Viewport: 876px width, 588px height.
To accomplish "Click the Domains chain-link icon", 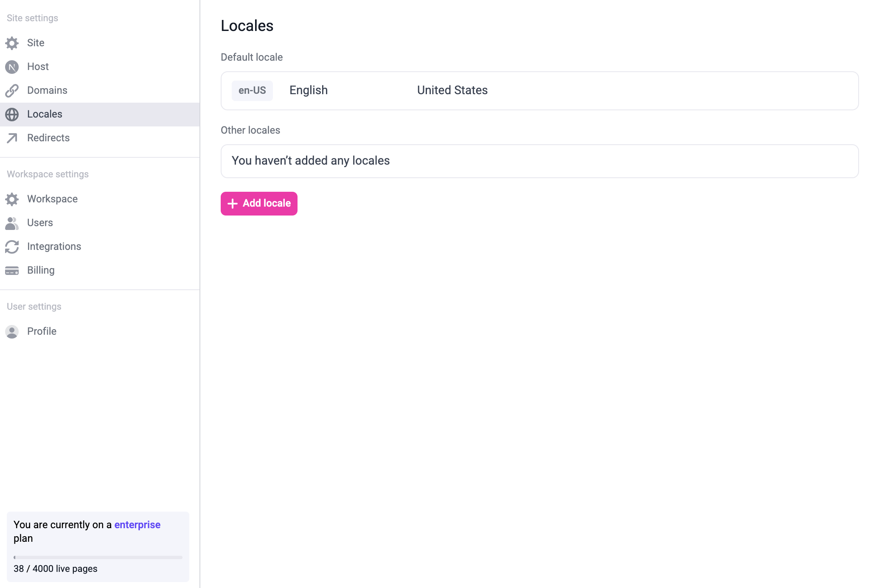I will tap(12, 90).
